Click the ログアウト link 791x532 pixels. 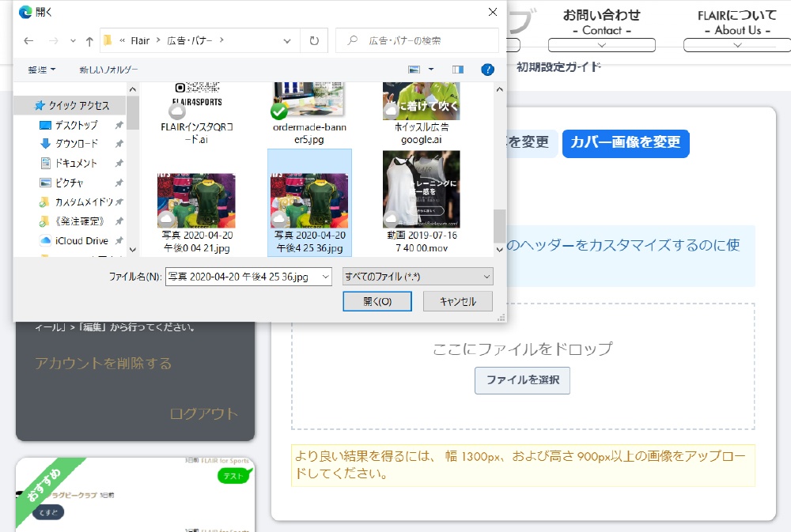[x=204, y=414]
